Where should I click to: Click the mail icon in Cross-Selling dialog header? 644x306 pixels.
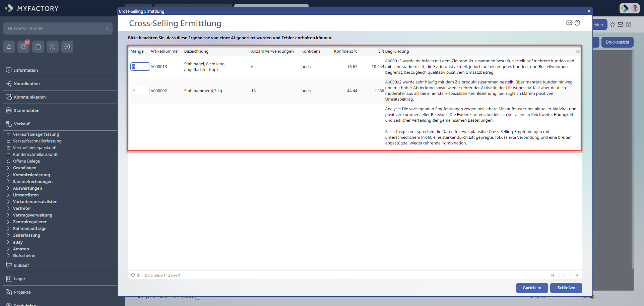pyautogui.click(x=569, y=23)
